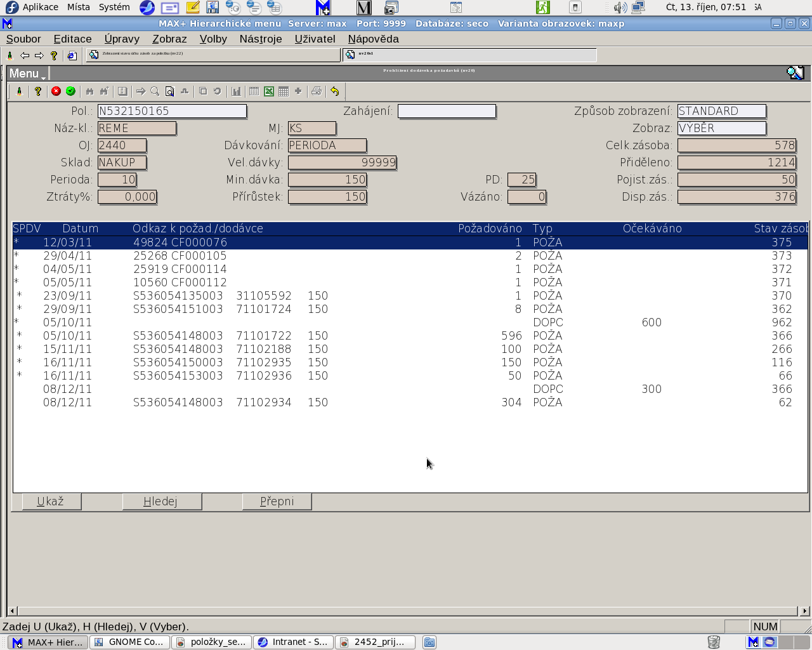This screenshot has height=650, width=812.
Task: Open the Nápověda menu
Action: tap(374, 39)
